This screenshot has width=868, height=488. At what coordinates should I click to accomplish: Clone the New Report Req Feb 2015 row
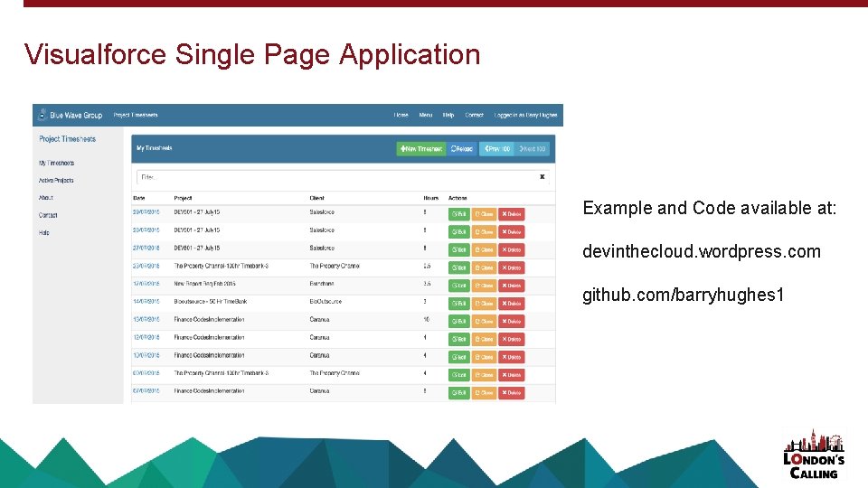tap(484, 286)
